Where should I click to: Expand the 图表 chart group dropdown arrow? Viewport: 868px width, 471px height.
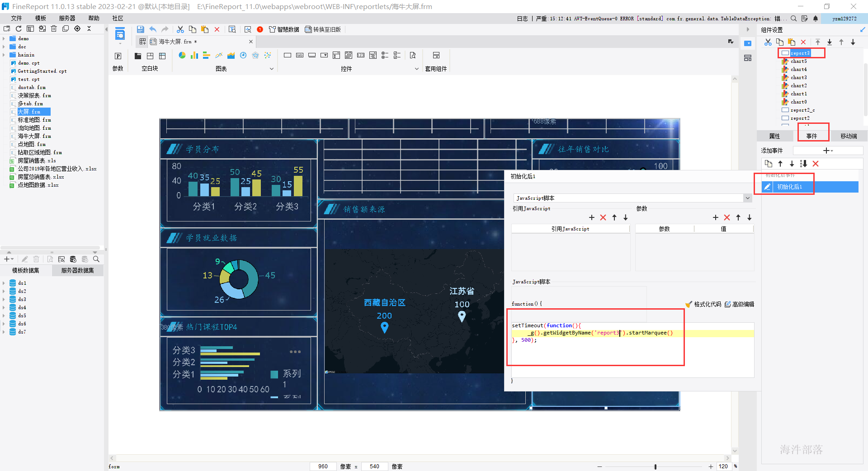272,69
